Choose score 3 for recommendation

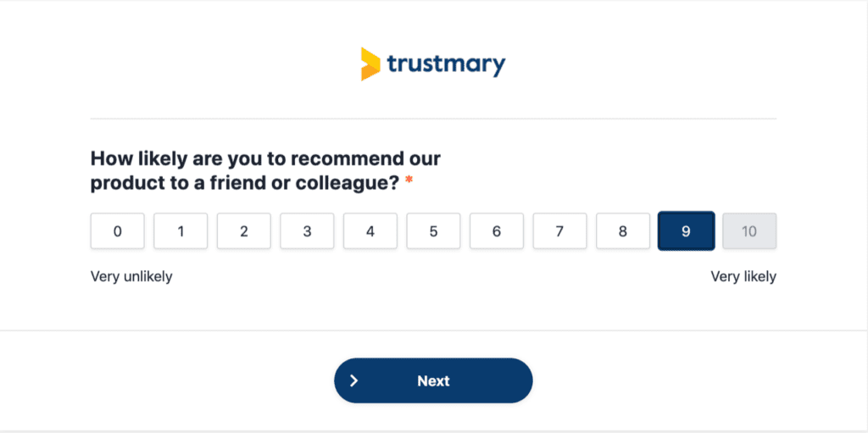307,230
